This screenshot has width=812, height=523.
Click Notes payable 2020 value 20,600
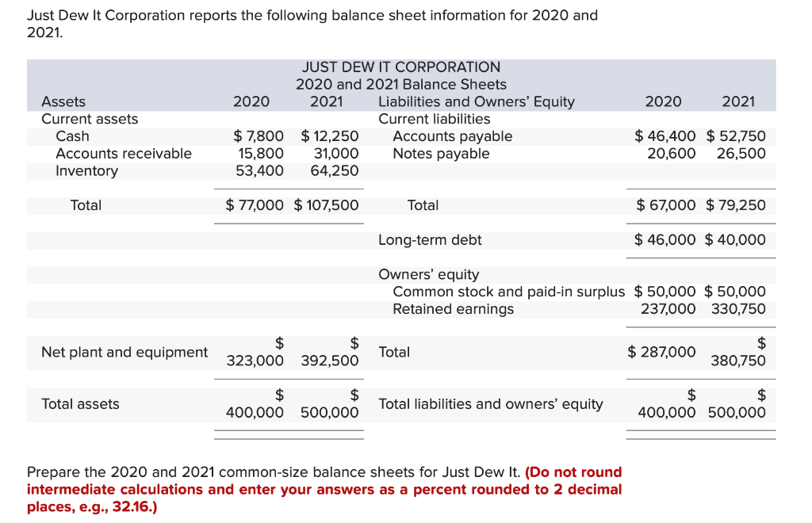pyautogui.click(x=671, y=154)
